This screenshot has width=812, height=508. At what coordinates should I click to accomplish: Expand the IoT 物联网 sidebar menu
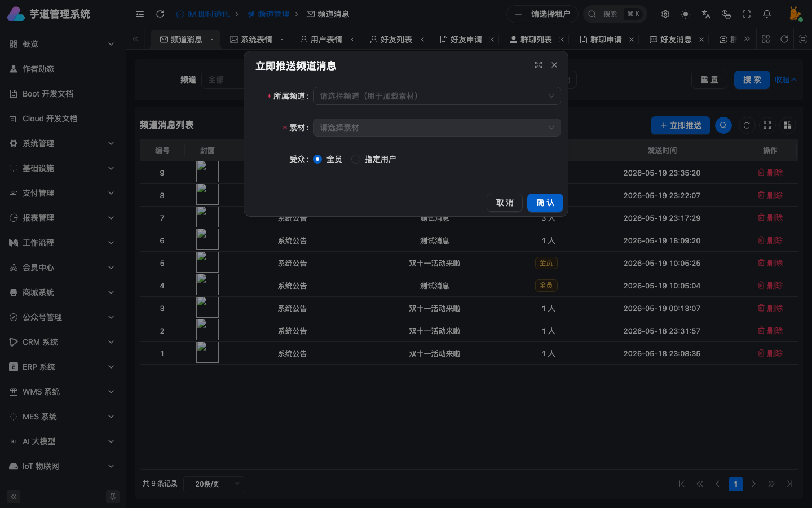[x=63, y=466]
